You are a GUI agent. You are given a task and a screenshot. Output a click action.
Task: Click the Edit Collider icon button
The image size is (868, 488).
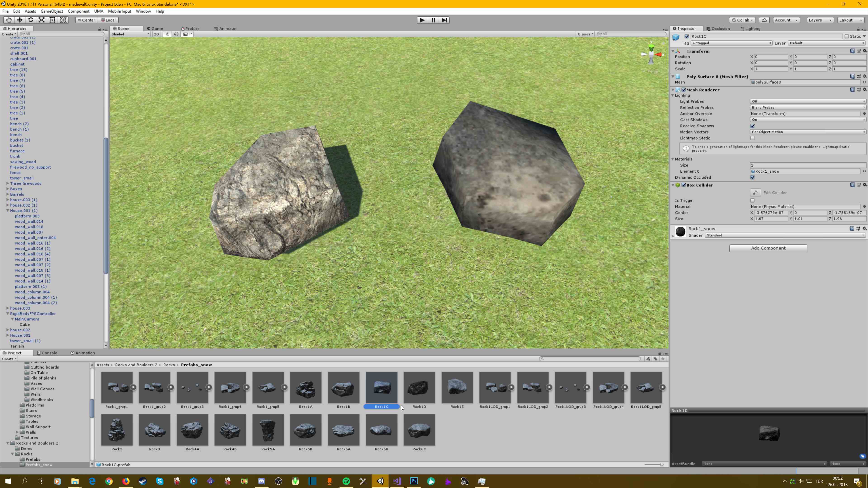(755, 193)
